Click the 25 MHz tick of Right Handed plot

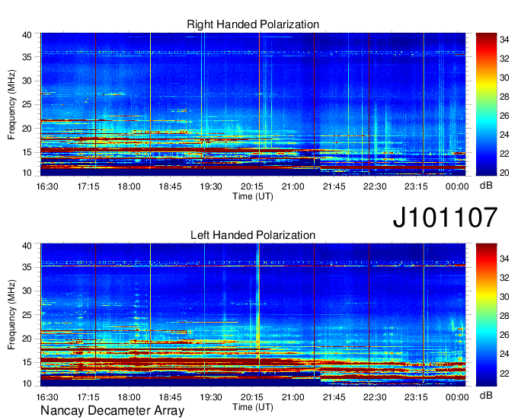click(27, 104)
